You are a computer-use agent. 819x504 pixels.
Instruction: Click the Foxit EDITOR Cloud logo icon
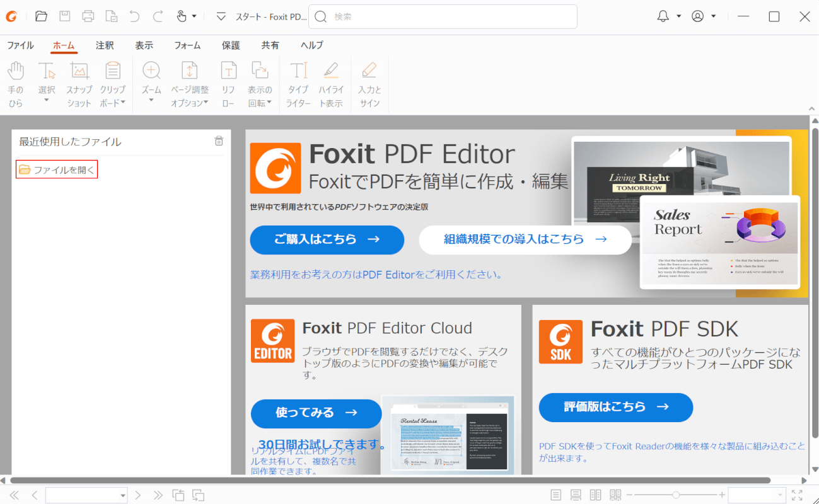(272, 341)
